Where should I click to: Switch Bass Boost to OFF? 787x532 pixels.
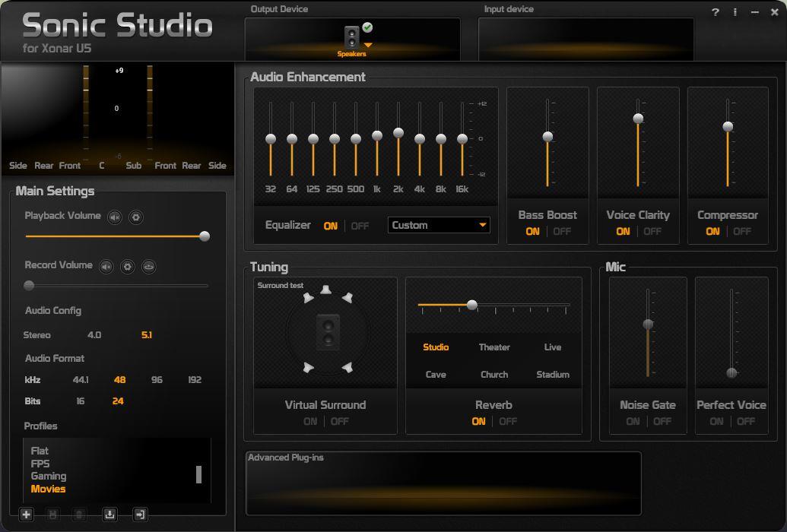[x=562, y=231]
